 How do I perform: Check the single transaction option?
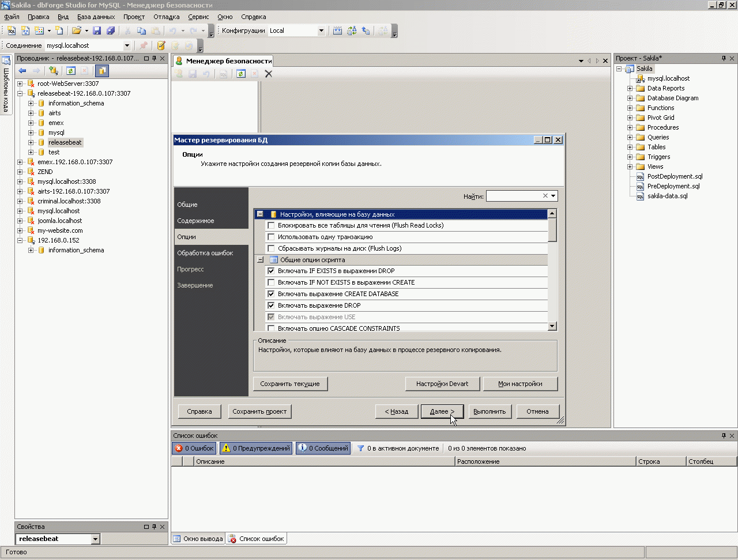[x=271, y=237]
